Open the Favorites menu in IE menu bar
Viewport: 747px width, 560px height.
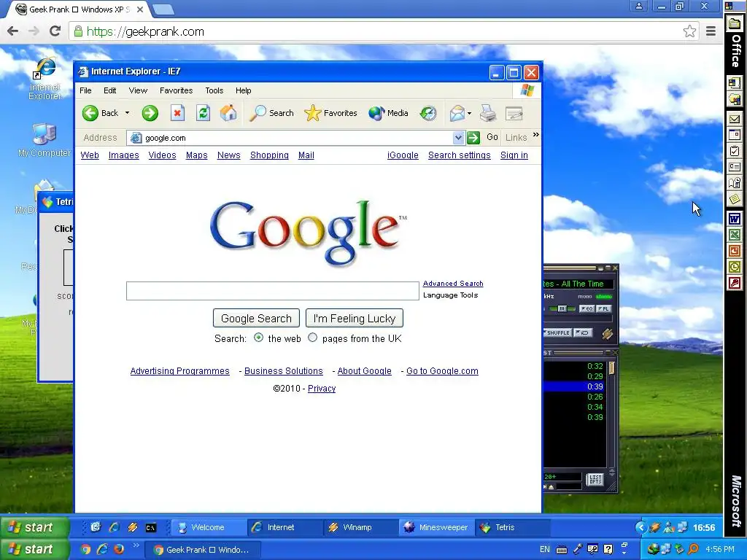pos(177,90)
